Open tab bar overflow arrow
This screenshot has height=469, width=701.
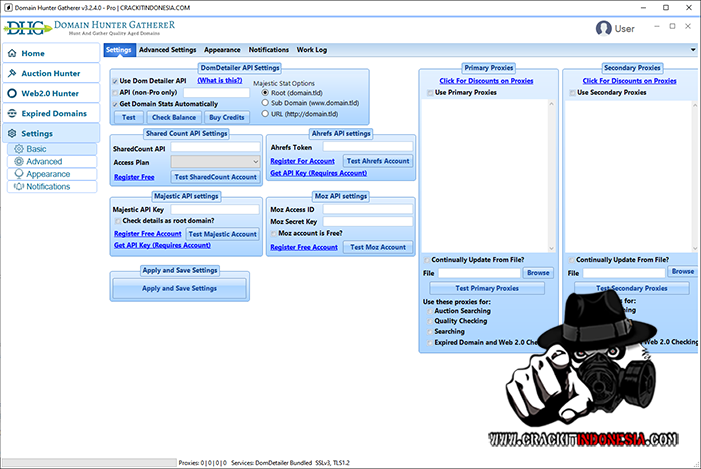coord(693,50)
